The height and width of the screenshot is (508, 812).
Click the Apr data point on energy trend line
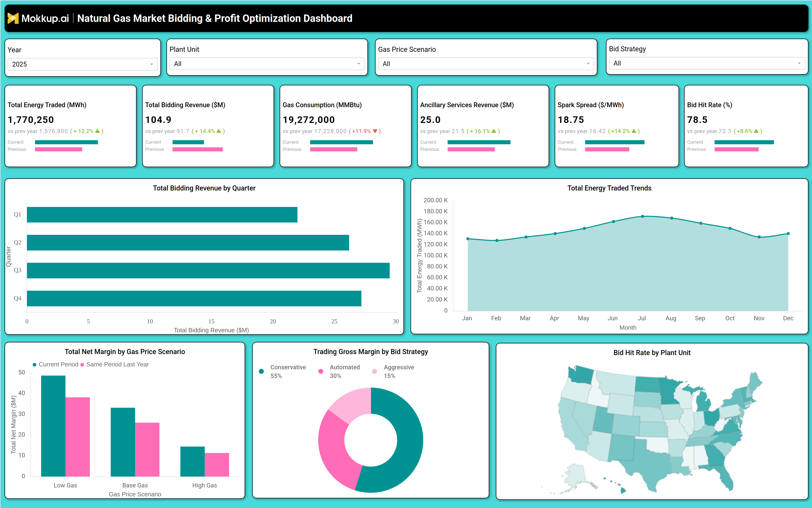(555, 233)
